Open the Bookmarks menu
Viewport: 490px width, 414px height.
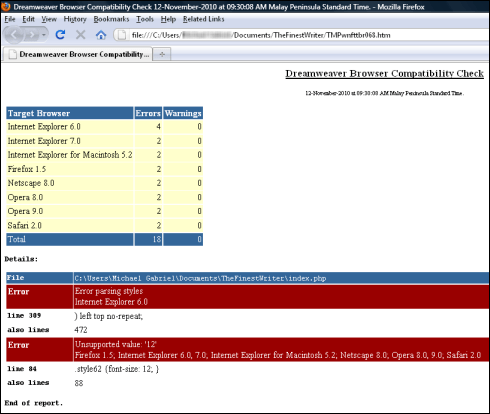coord(111,19)
